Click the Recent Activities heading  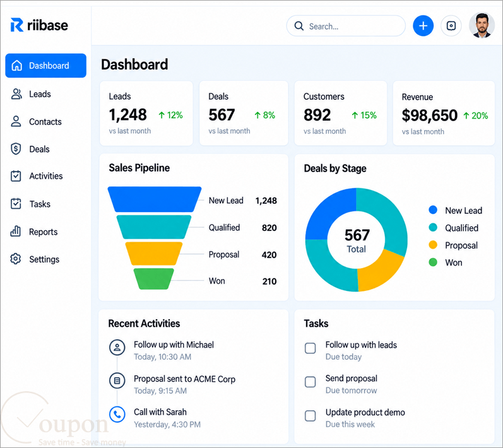[x=144, y=324]
